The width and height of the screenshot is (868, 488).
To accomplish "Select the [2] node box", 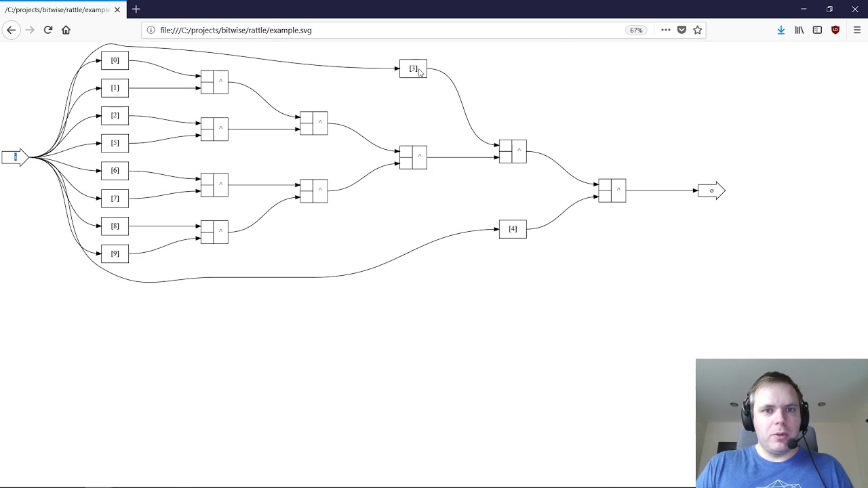I will point(115,116).
